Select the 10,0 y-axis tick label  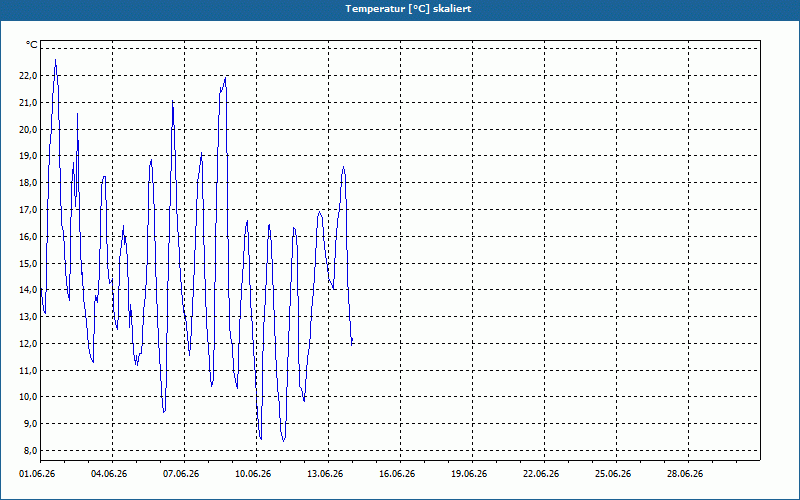[x=28, y=397]
